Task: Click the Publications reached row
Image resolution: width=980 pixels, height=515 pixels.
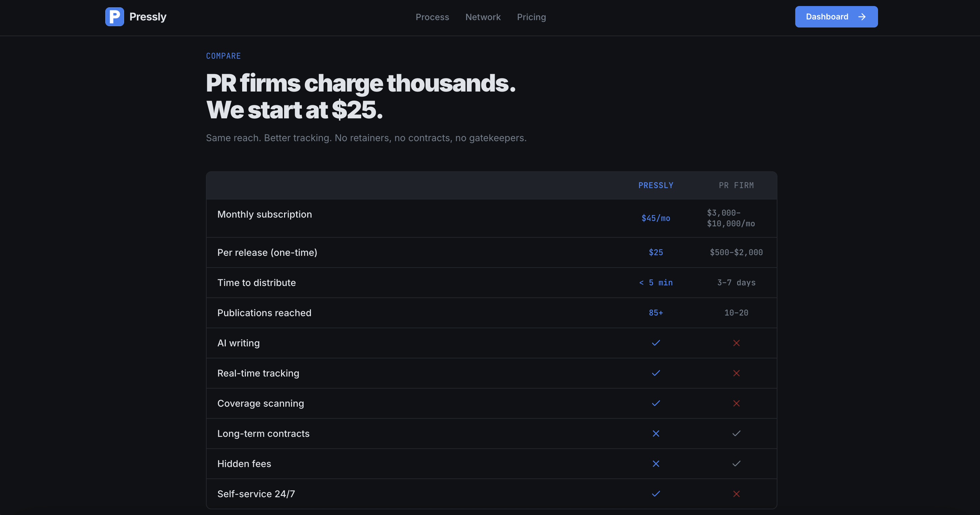Action: click(x=264, y=312)
